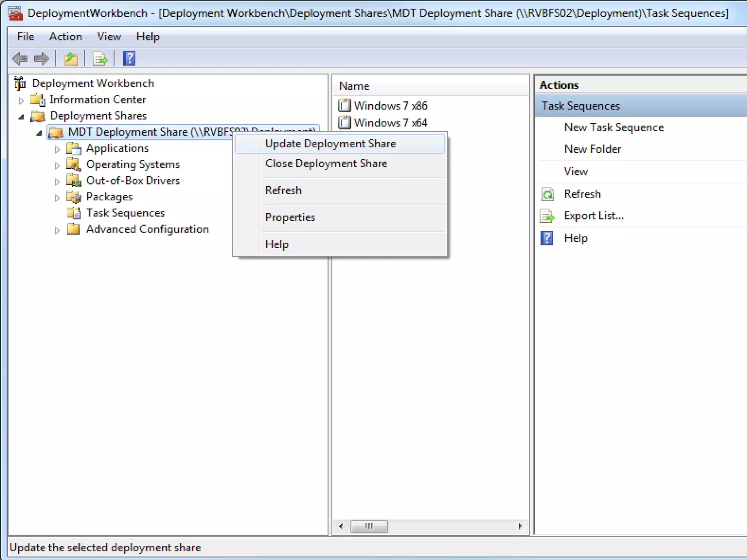This screenshot has width=747, height=560.
Task: Expand the Advanced Configuration node
Action: click(57, 230)
